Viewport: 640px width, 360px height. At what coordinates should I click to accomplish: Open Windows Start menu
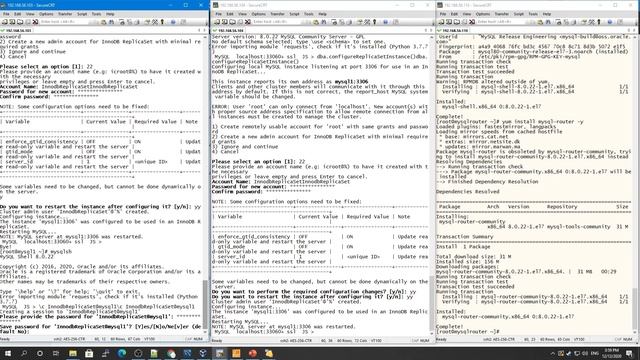pos(8,353)
